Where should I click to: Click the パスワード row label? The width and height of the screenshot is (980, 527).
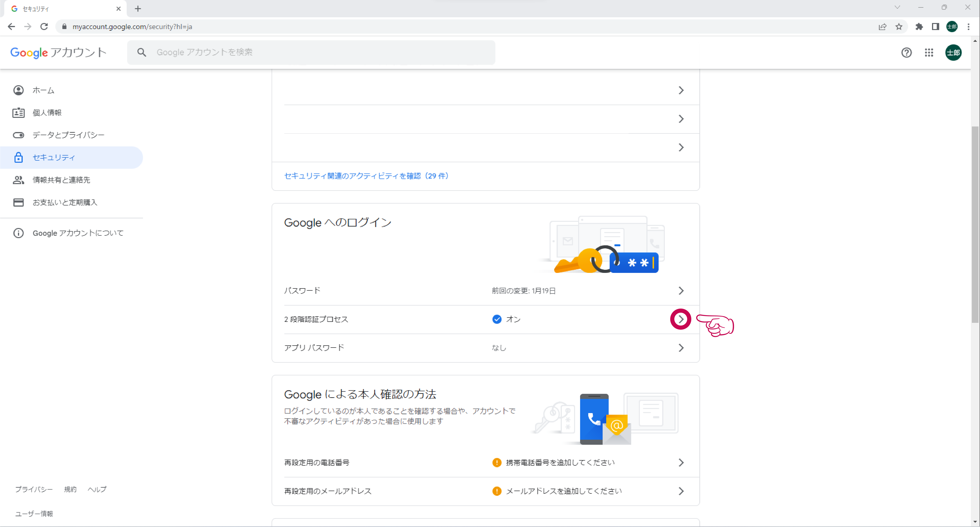(302, 291)
